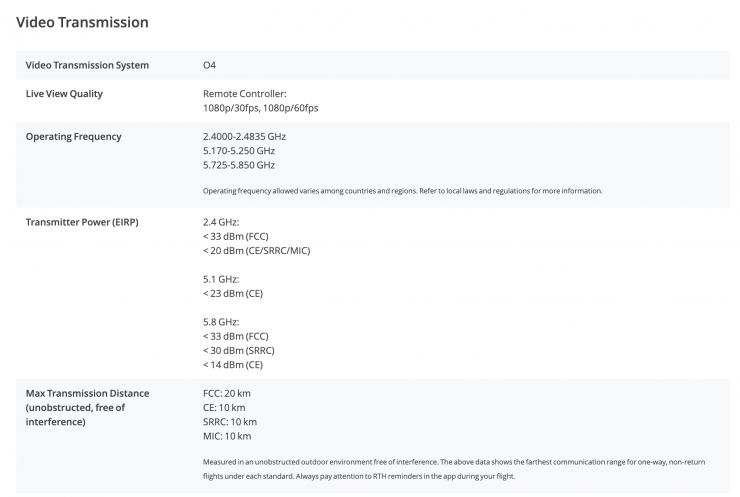Click the 2.4000-2.4835 GHz frequency value
The width and height of the screenshot is (740, 497).
coord(244,136)
